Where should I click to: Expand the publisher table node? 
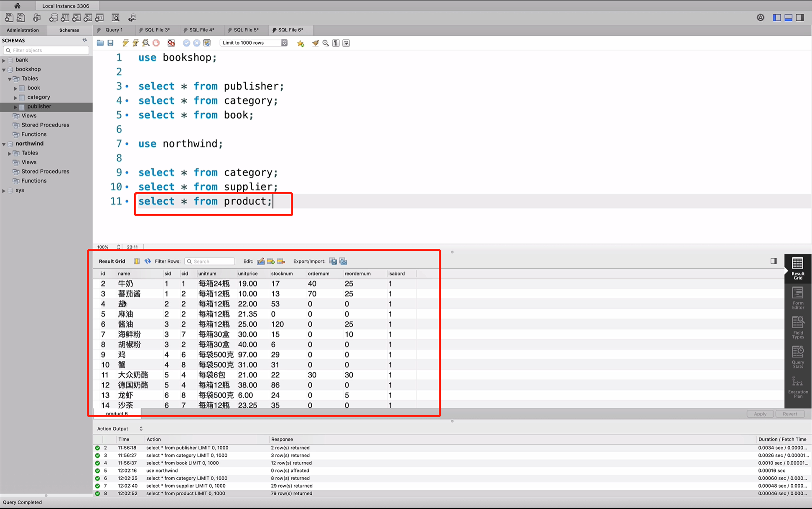point(15,107)
